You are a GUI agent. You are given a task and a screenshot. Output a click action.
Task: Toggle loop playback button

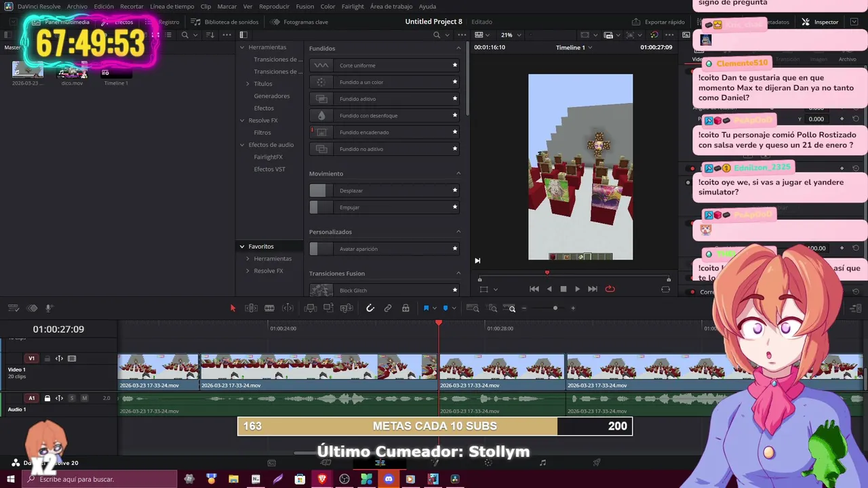610,289
